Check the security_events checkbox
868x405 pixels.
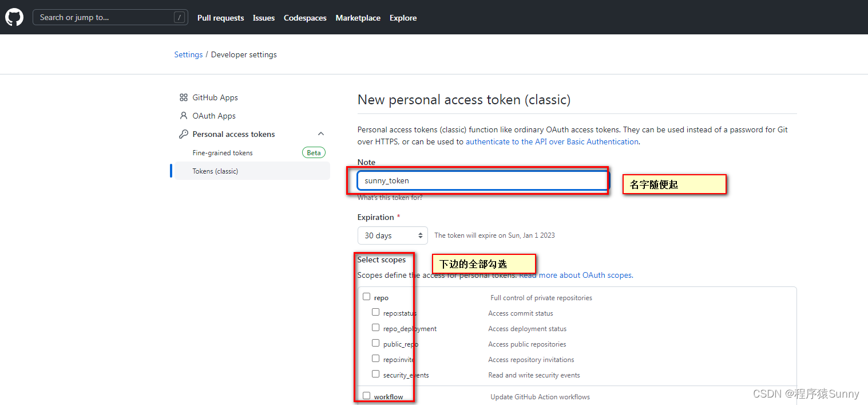pyautogui.click(x=376, y=374)
